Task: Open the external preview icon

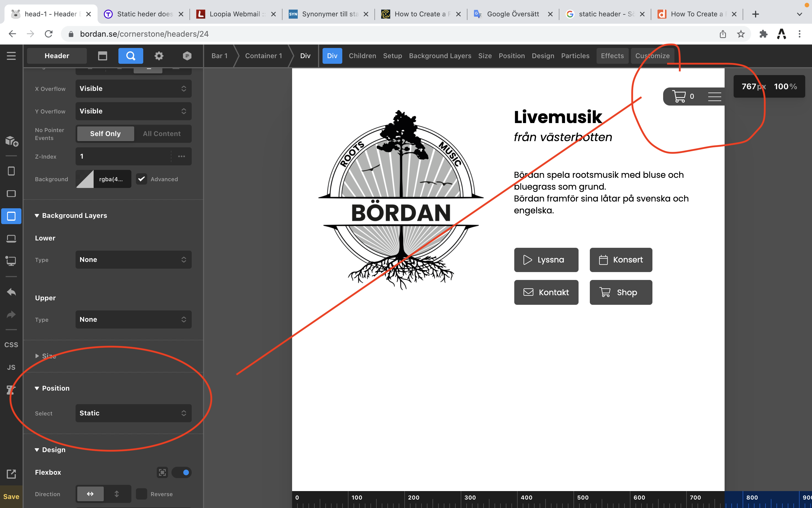Action: point(11,474)
